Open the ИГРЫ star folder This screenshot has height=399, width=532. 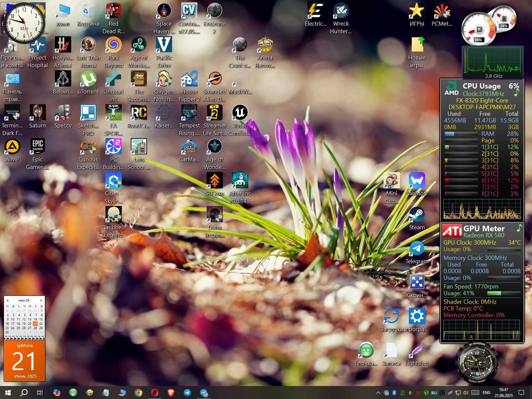(x=417, y=15)
